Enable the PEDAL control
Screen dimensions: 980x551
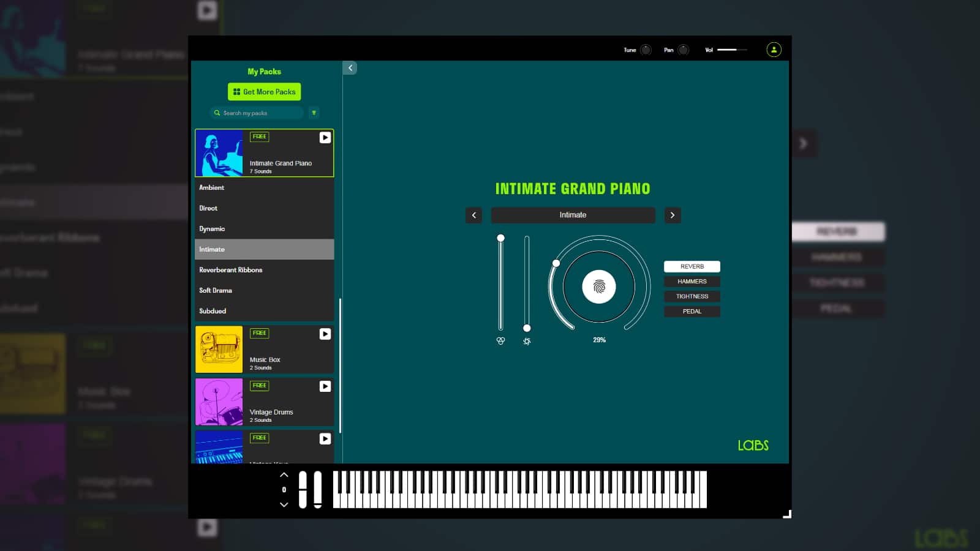(x=692, y=311)
